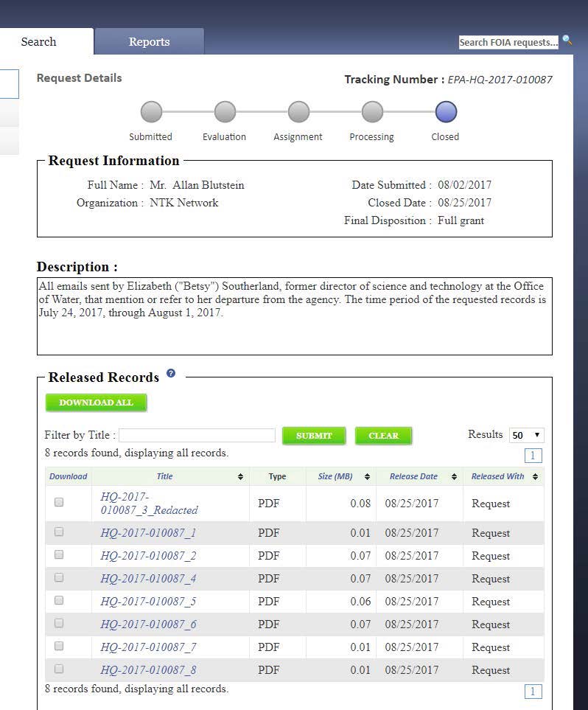The width and height of the screenshot is (588, 710).
Task: Click the Full grant disposition value
Action: click(461, 220)
